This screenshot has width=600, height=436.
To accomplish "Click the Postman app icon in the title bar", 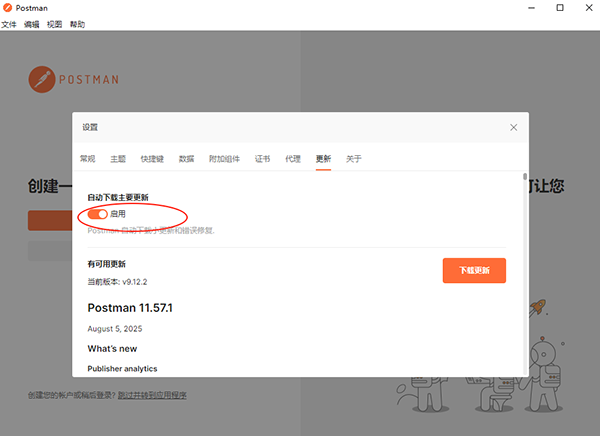I will pos(8,8).
